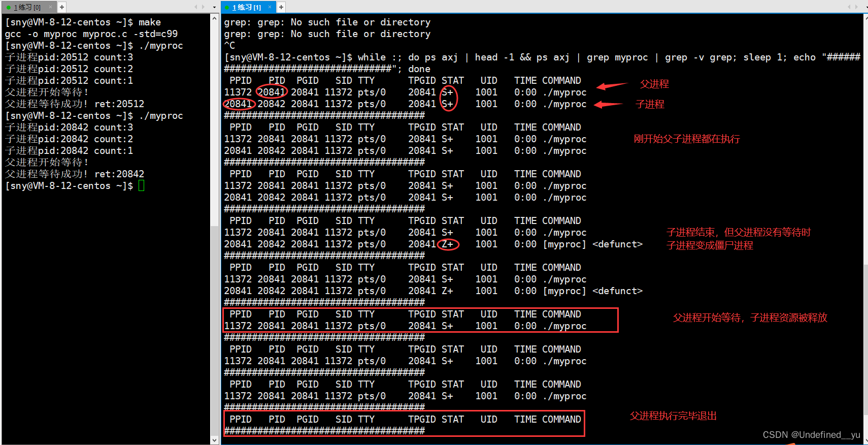
Task: Click the 'done' text ending the loop command
Action: pyautogui.click(x=419, y=69)
